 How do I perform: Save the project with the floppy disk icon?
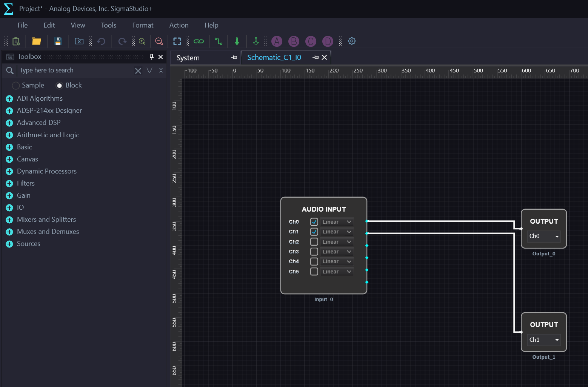pyautogui.click(x=58, y=41)
